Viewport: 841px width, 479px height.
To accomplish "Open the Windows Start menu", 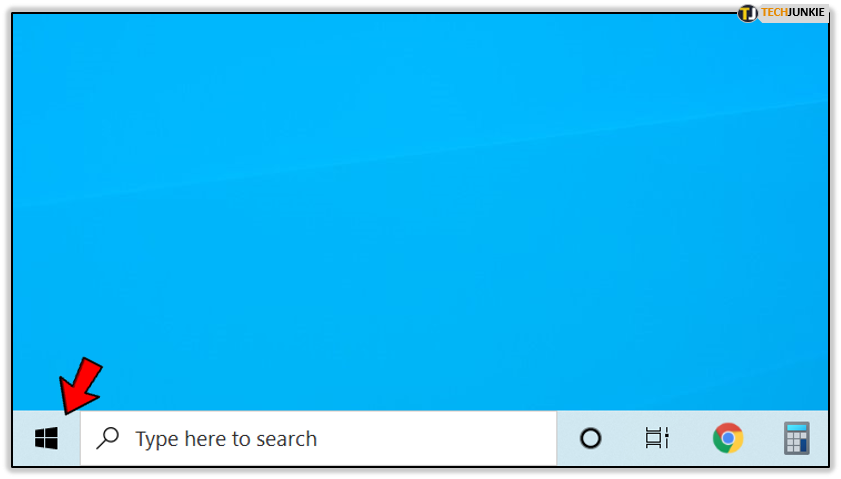I will tap(46, 438).
